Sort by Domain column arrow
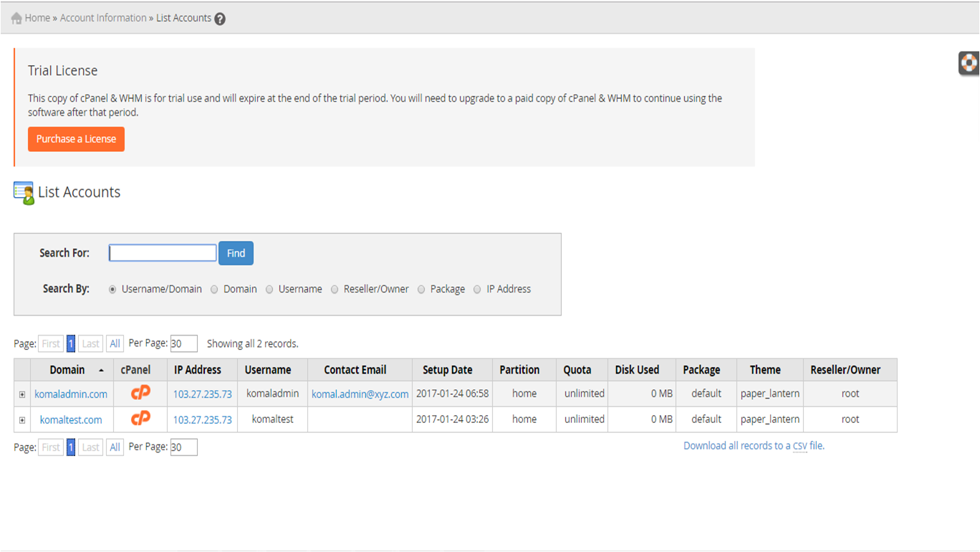The width and height of the screenshot is (980, 552). [x=101, y=371]
